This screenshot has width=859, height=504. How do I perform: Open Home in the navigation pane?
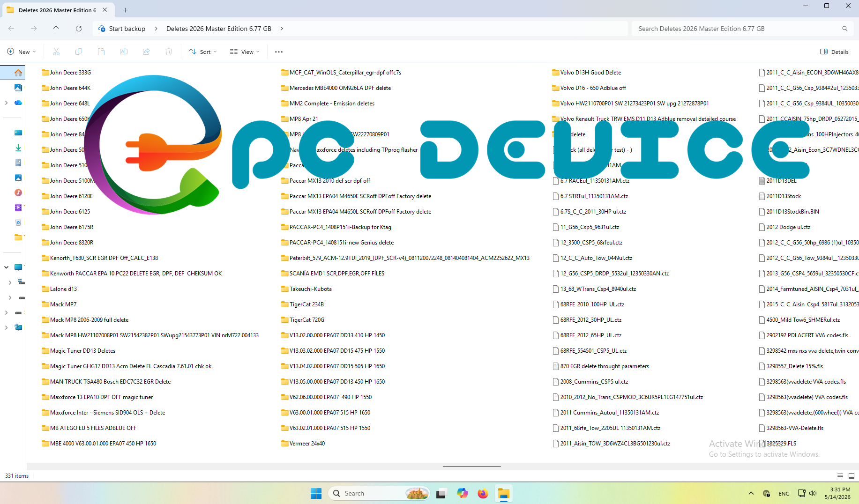[x=18, y=73]
